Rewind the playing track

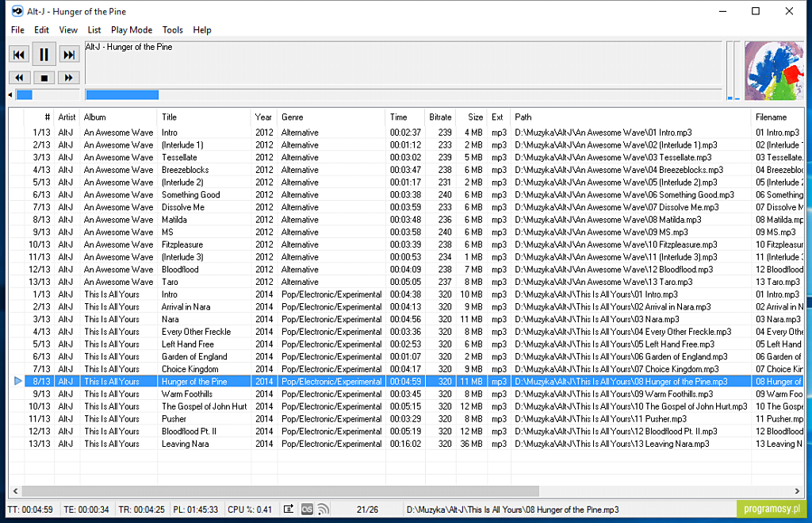point(19,78)
